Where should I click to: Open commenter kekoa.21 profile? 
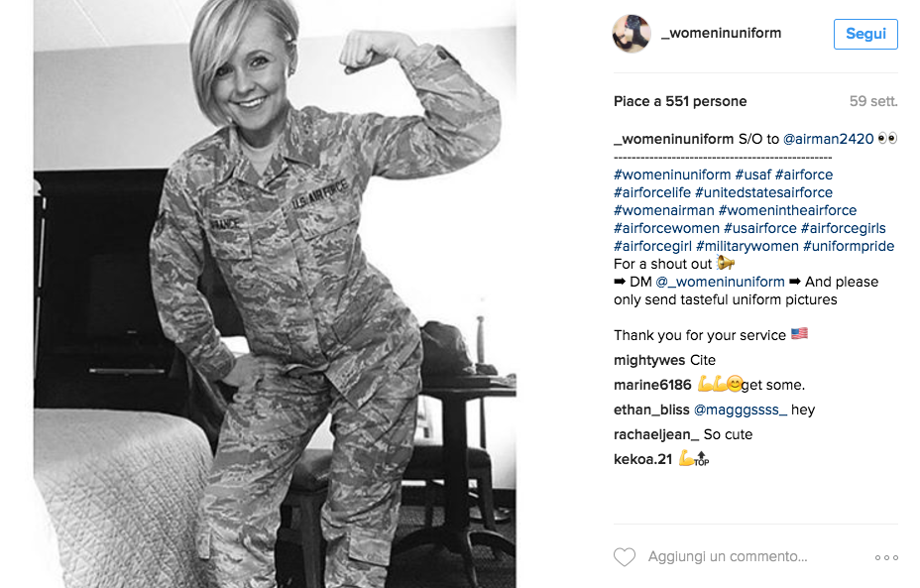coord(643,459)
